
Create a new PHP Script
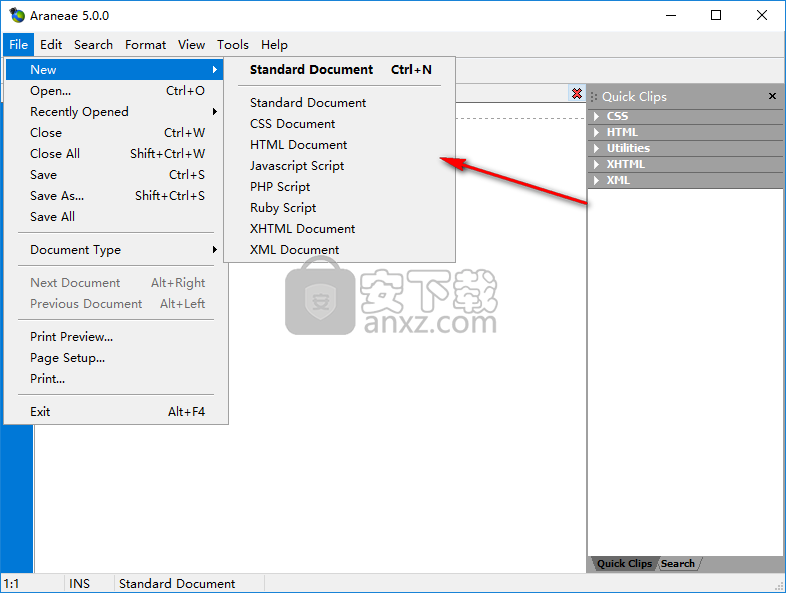339,187
